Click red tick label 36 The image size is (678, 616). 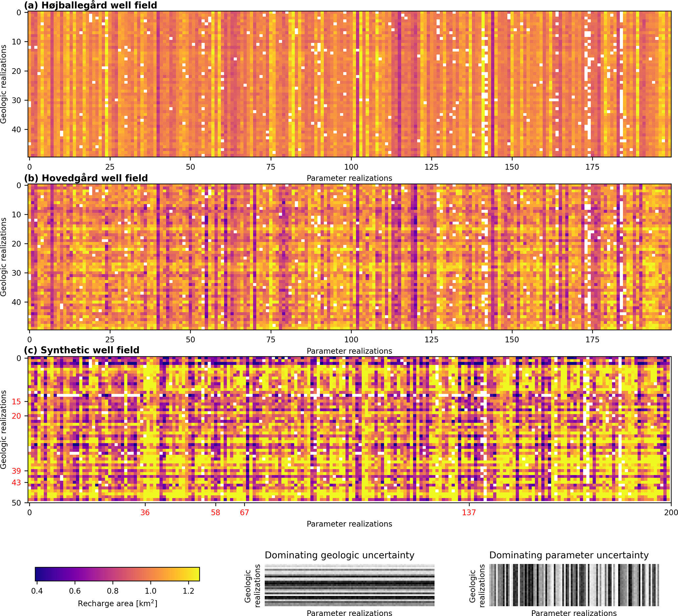[145, 512]
